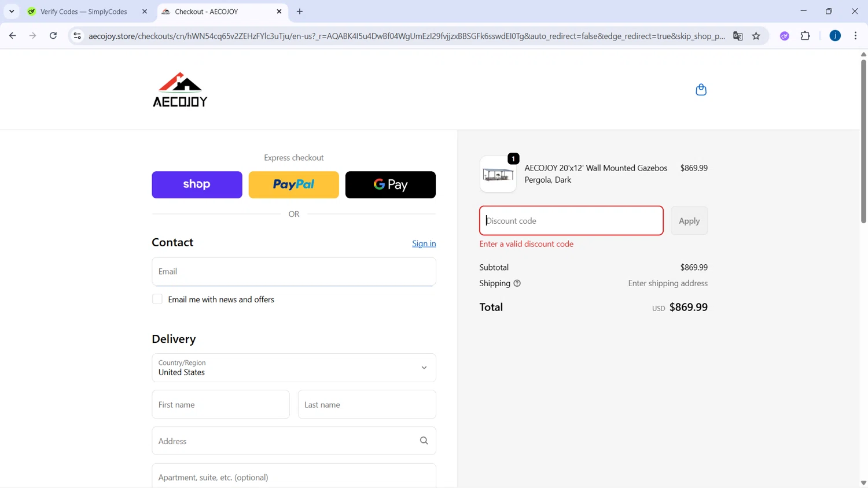Focus the Last name field
868x488 pixels.
pyautogui.click(x=367, y=405)
